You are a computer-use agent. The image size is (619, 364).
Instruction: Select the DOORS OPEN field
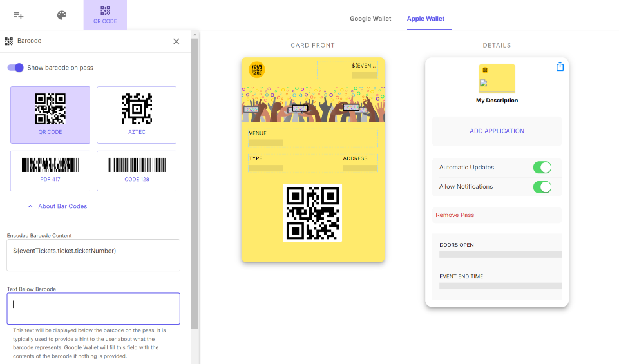click(500, 250)
